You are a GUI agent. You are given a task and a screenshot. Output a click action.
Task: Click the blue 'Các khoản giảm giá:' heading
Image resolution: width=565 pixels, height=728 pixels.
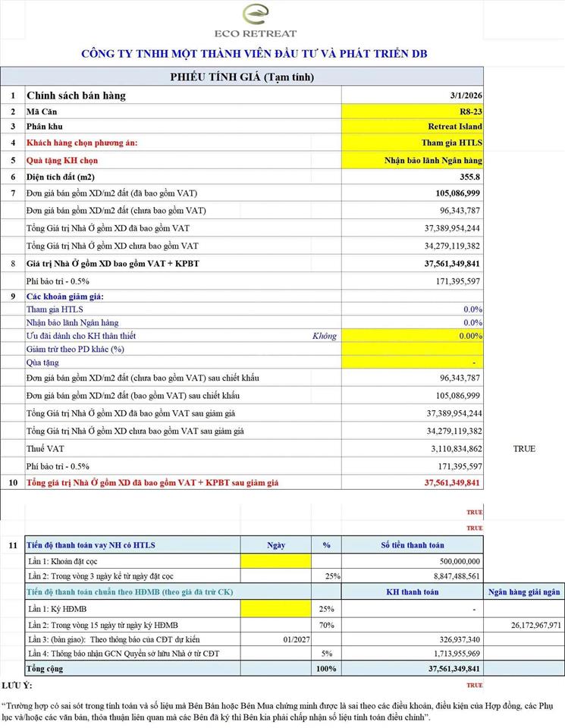pos(65,297)
